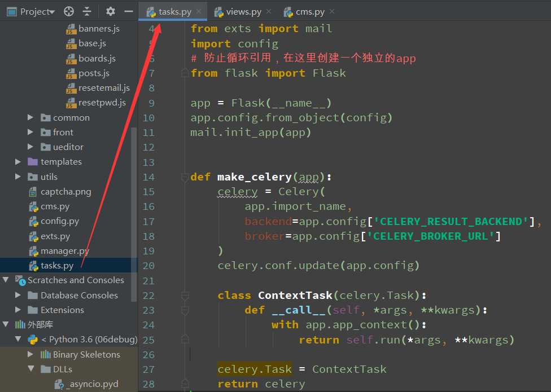551x392 pixels.
Task: Click the resetpwd.js file icon
Action: [x=71, y=103]
